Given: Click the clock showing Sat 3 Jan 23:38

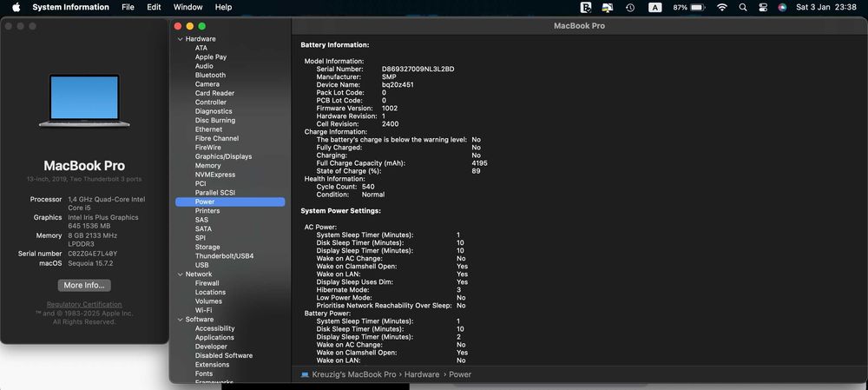Looking at the screenshot, I should [826, 7].
